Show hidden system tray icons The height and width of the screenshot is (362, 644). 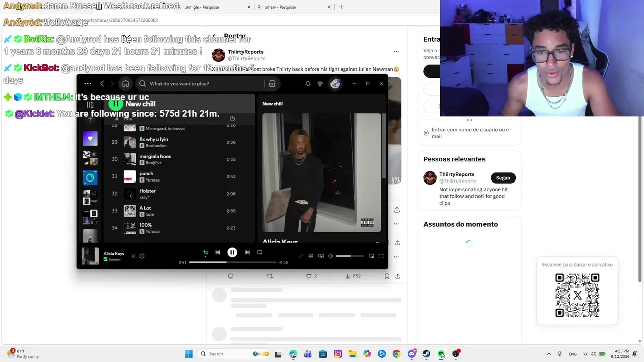[549, 354]
